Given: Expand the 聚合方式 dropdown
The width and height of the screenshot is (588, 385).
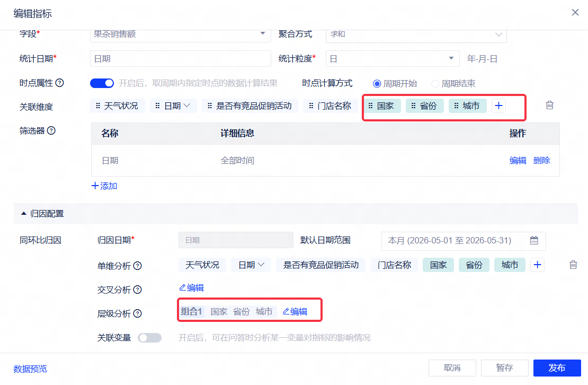Looking at the screenshot, I should coord(416,34).
